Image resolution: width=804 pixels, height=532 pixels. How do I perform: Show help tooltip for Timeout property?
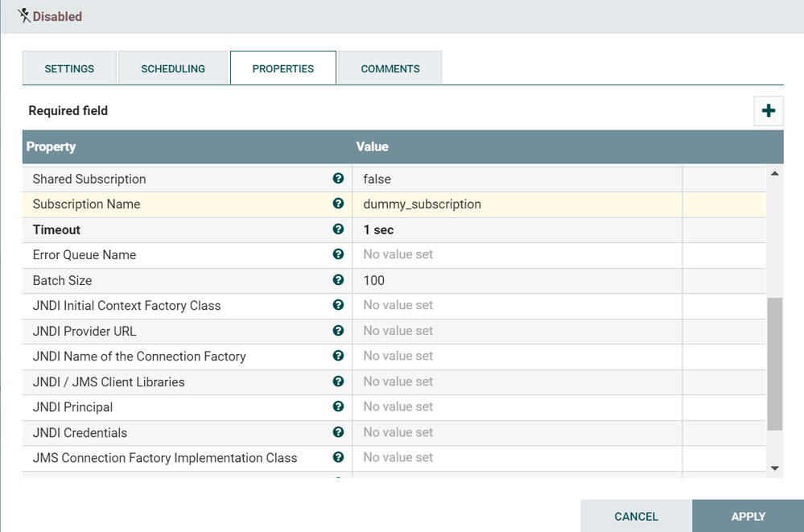coord(338,229)
